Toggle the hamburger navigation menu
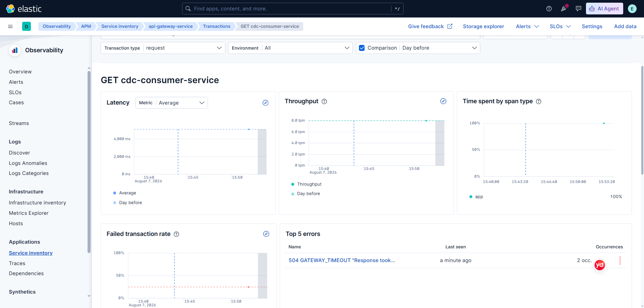Image resolution: width=644 pixels, height=308 pixels. (x=10, y=26)
